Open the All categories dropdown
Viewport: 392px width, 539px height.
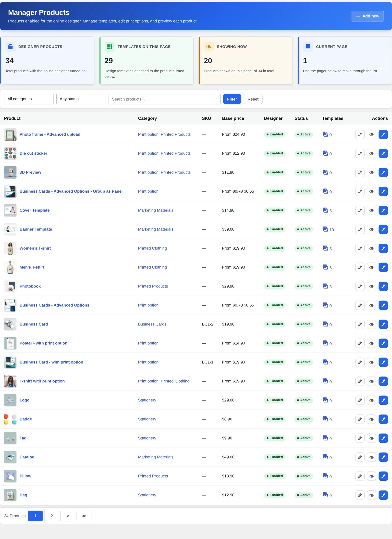click(29, 99)
